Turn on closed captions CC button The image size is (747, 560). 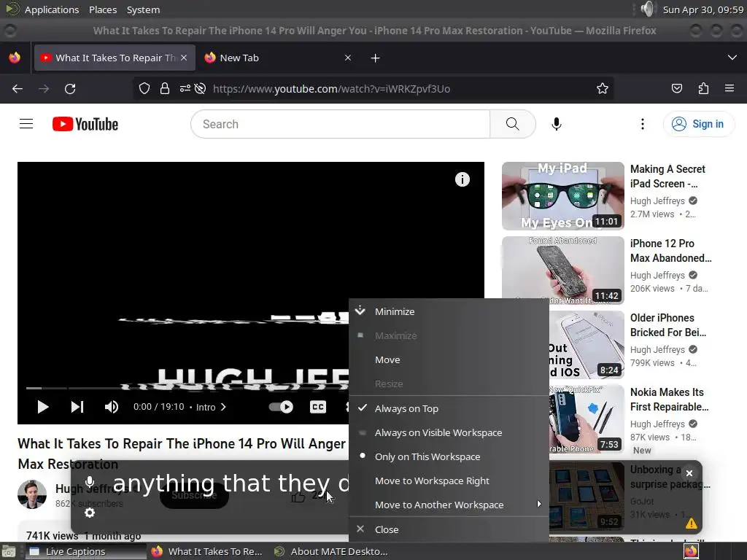[318, 407]
